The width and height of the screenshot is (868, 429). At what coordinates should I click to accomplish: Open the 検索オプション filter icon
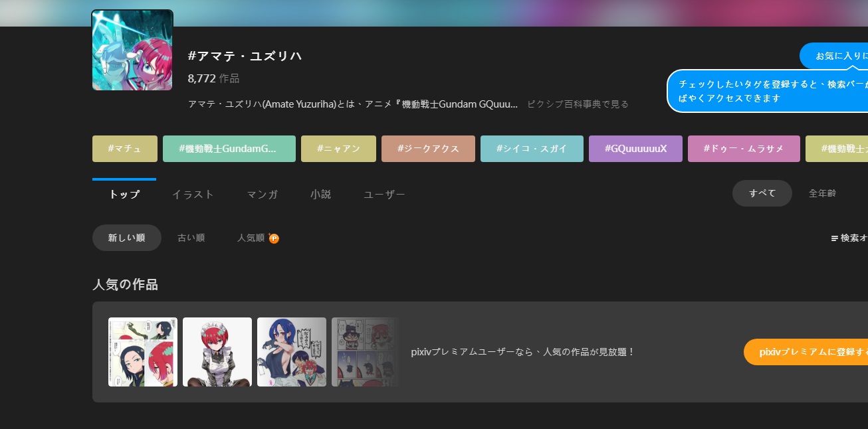click(x=835, y=238)
